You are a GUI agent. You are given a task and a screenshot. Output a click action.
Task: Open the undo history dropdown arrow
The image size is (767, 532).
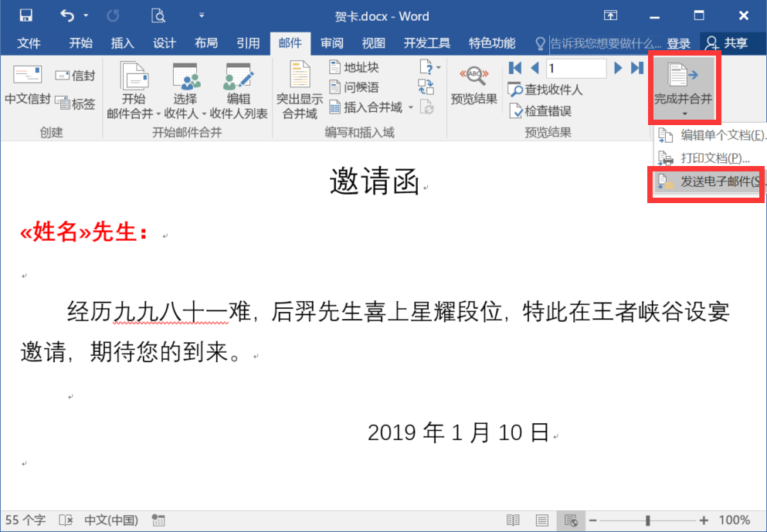pos(86,15)
